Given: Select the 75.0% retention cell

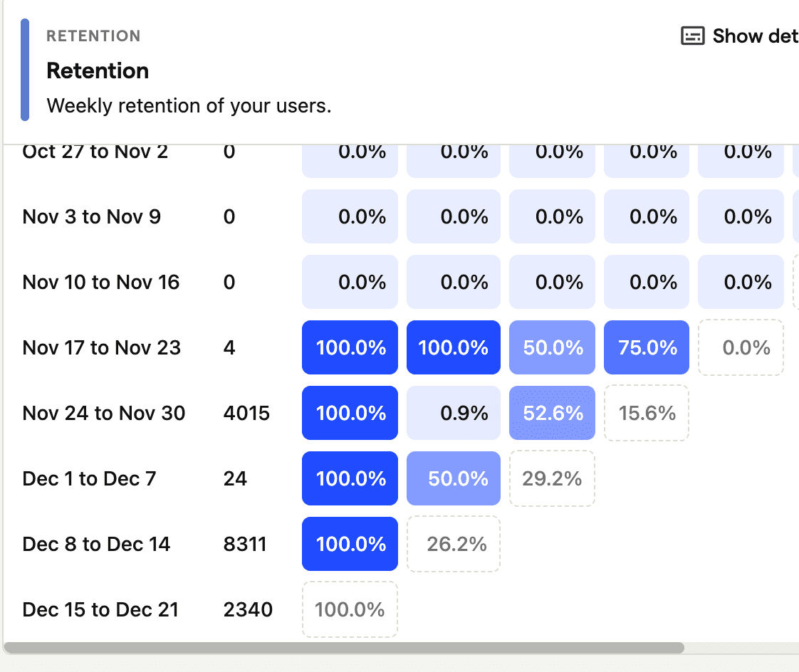Looking at the screenshot, I should click(x=647, y=347).
